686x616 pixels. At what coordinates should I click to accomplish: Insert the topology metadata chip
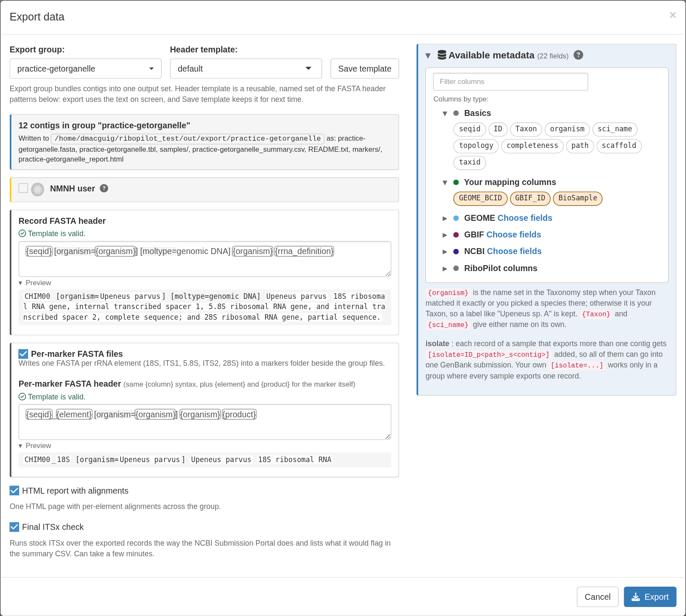pyautogui.click(x=476, y=146)
